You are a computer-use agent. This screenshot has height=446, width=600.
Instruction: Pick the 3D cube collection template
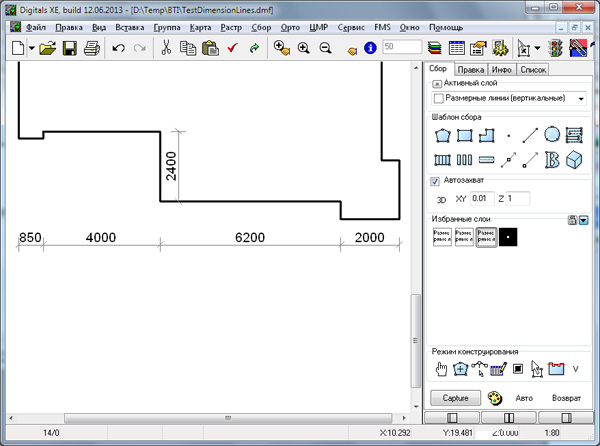click(574, 160)
